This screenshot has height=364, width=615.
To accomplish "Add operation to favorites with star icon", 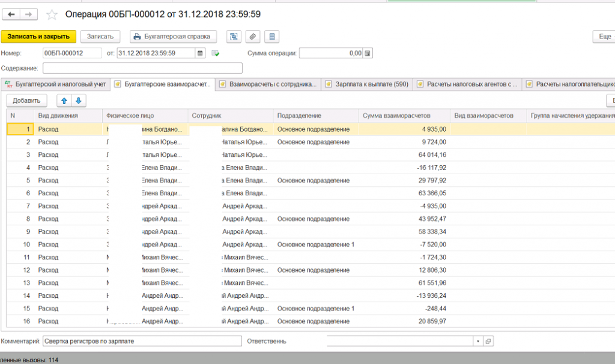I will click(52, 15).
